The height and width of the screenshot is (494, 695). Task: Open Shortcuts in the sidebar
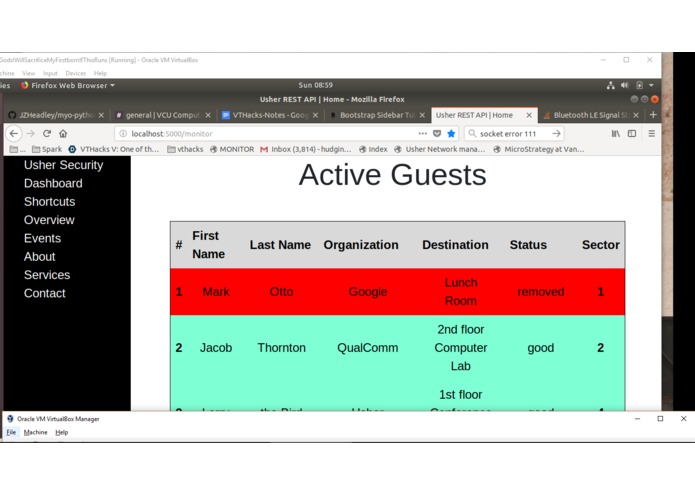(50, 202)
